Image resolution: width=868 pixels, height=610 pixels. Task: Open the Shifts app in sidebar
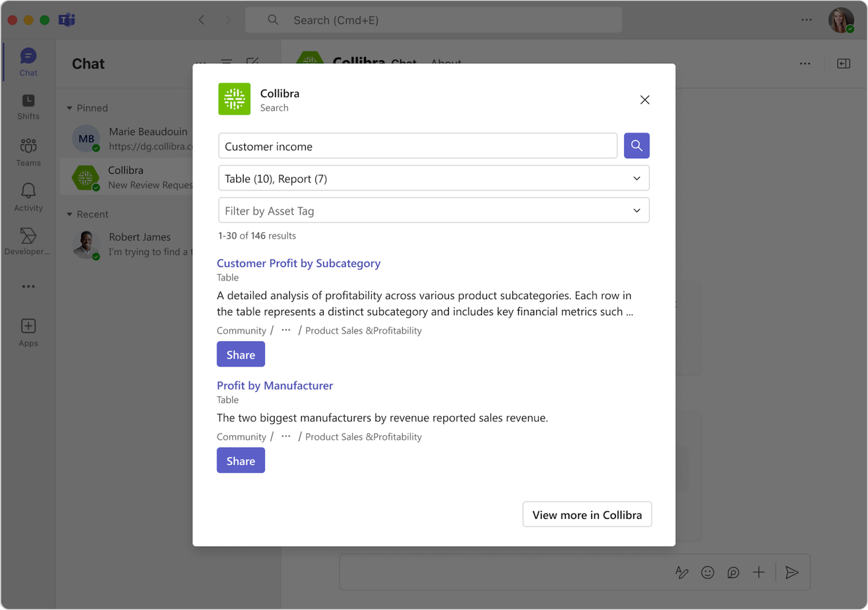28,107
